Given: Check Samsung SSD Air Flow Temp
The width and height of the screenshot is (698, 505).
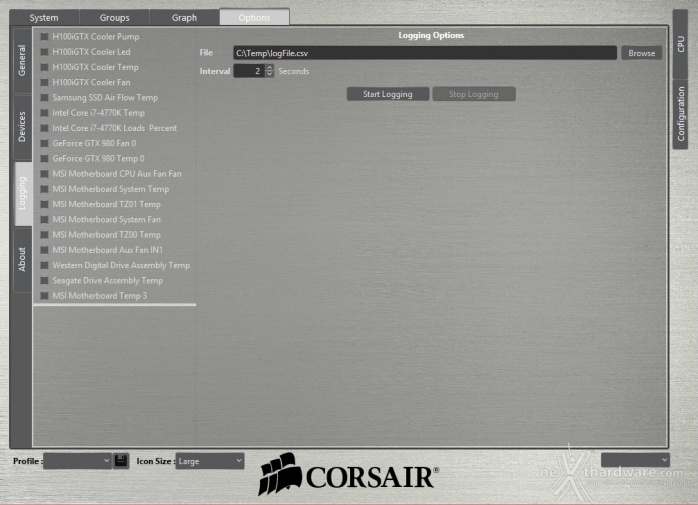Looking at the screenshot, I should (44, 98).
